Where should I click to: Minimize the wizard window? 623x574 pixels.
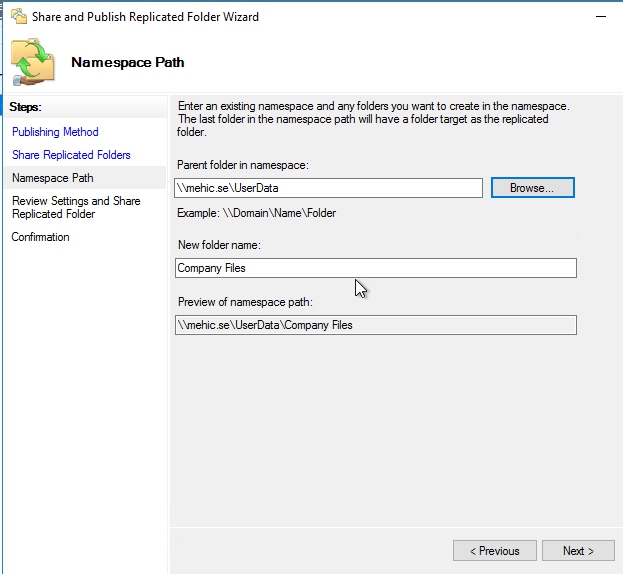[x=598, y=17]
